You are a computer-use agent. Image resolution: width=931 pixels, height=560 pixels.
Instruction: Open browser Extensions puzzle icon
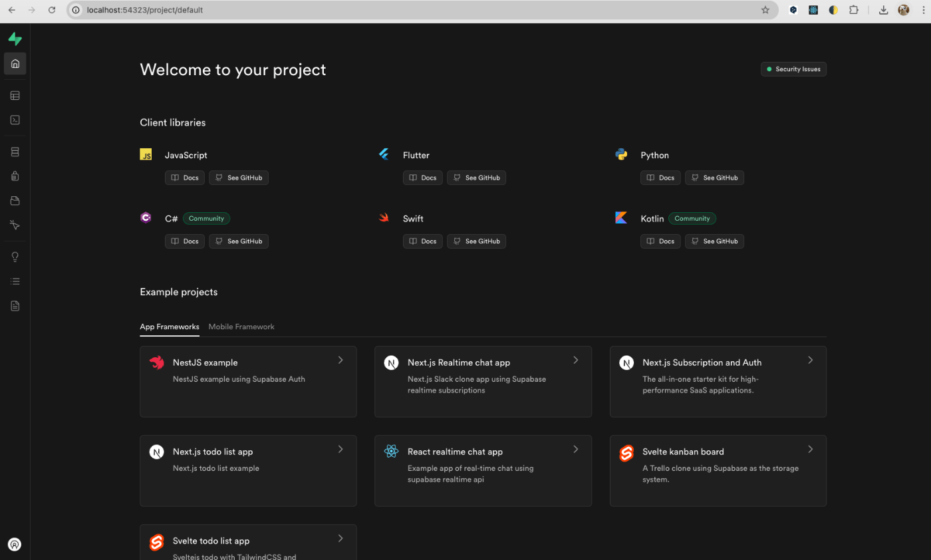[854, 10]
